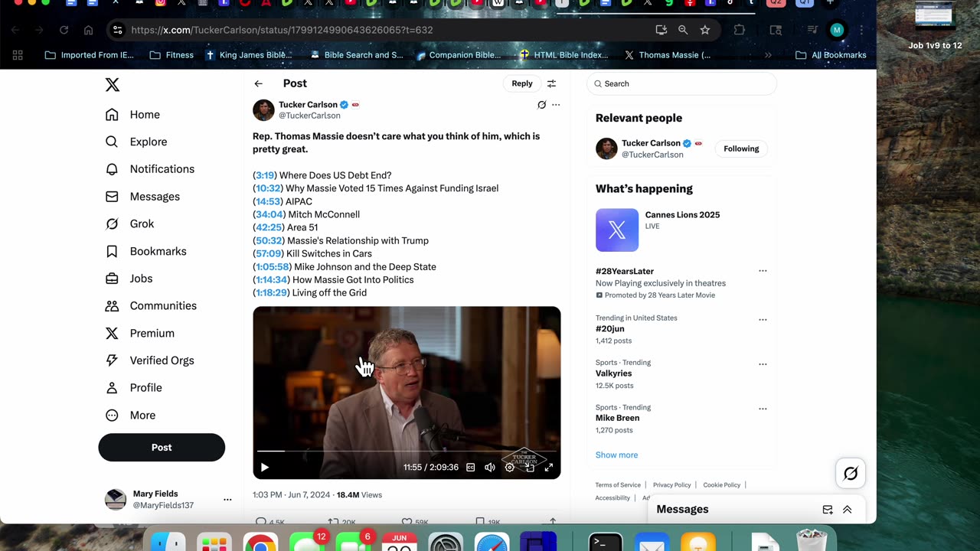This screenshot has width=980, height=551.
Task: Play the video
Action: pyautogui.click(x=265, y=468)
